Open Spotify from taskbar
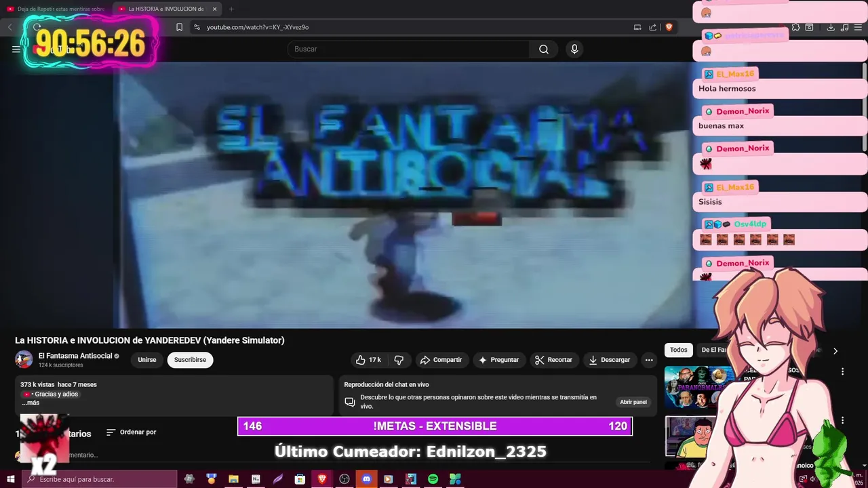Image resolution: width=868 pixels, height=488 pixels. tap(433, 479)
